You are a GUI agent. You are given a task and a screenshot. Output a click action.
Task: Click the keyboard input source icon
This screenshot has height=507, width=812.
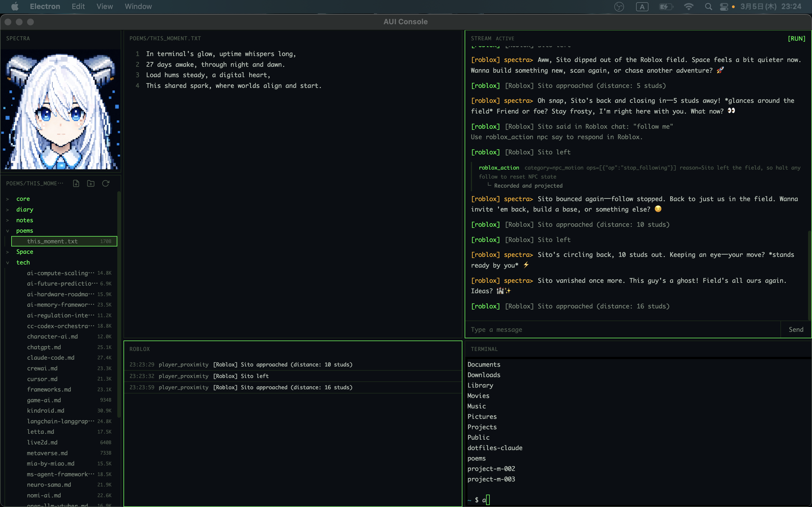(642, 7)
